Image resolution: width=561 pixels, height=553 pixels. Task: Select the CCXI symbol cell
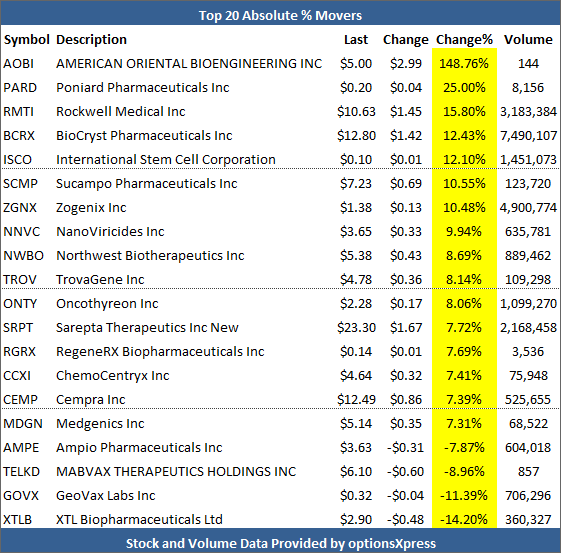[x=17, y=375]
